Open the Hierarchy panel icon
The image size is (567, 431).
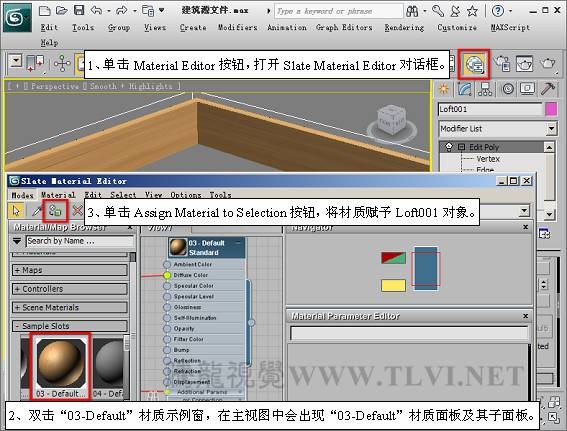click(485, 89)
